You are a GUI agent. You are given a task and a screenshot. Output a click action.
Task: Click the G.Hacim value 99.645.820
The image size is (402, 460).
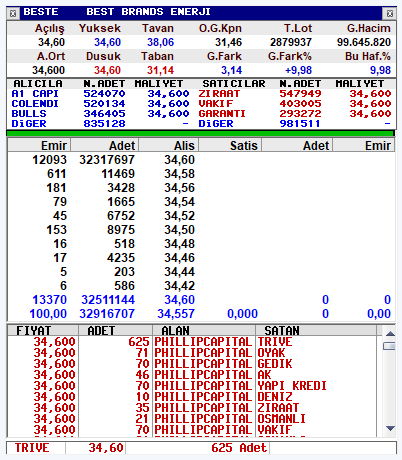364,42
